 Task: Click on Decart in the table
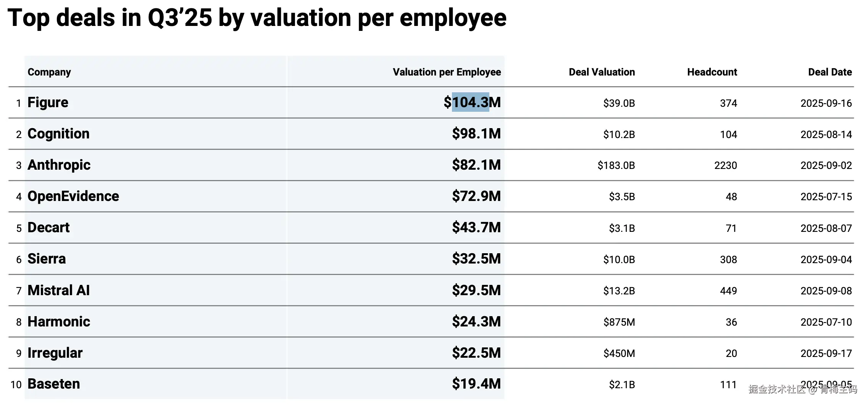click(48, 228)
